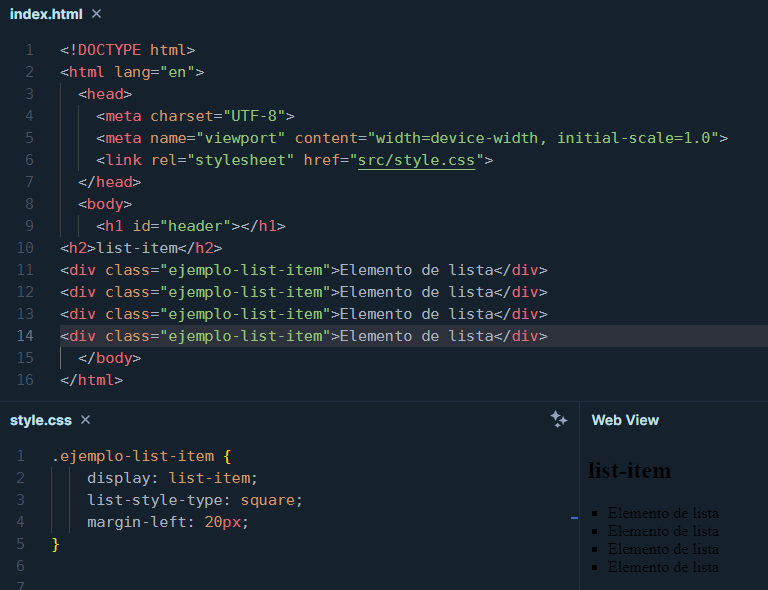
Task: Close the index.html tab
Action: 96,14
